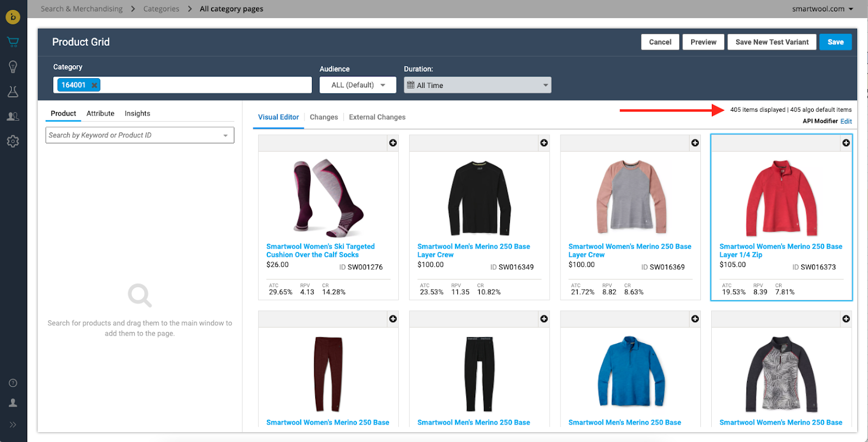868x442 pixels.
Task: Click the ID SW001276 text
Action: [361, 267]
